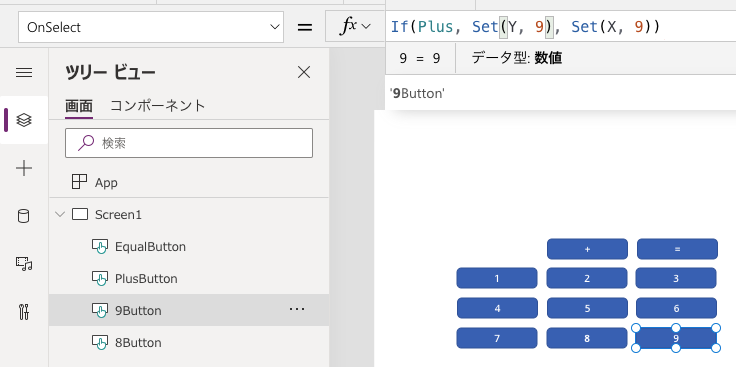Click the = button on canvas
The width and height of the screenshot is (736, 367).
tap(677, 249)
